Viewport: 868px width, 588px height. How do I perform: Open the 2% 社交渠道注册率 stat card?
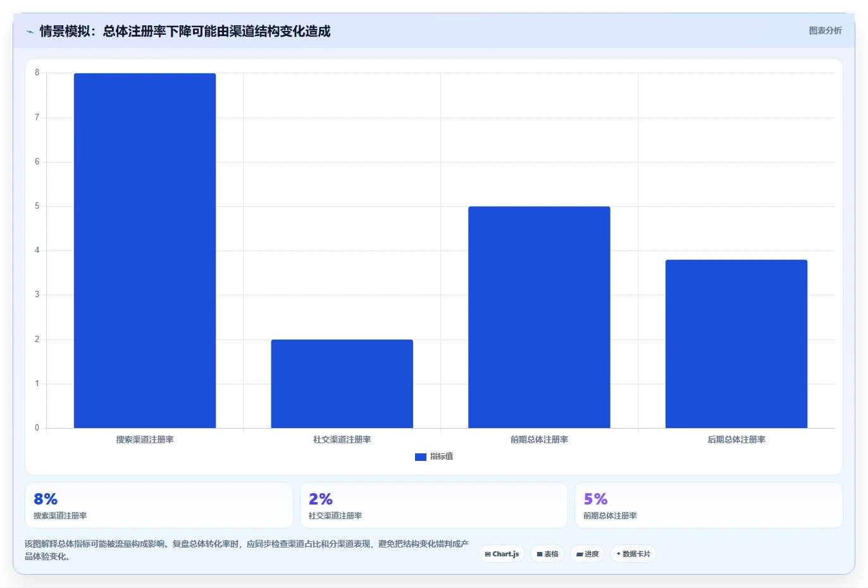pos(434,505)
